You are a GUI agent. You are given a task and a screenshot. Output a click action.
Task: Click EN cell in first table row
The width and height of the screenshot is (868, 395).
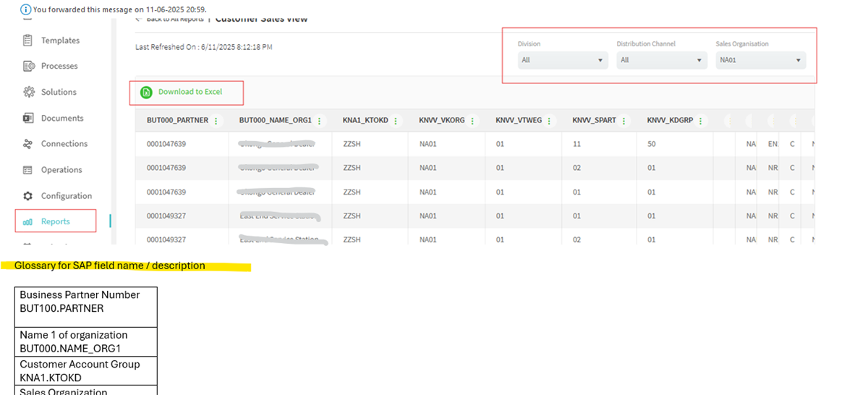tap(773, 144)
